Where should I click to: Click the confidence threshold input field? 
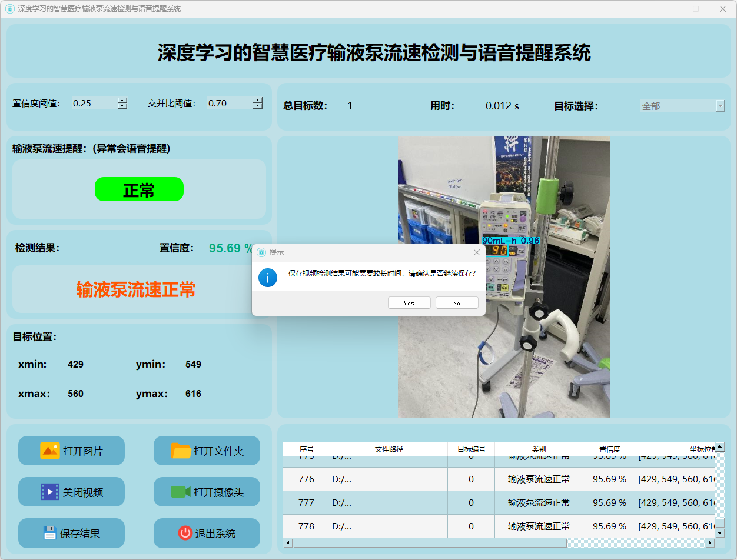(93, 104)
